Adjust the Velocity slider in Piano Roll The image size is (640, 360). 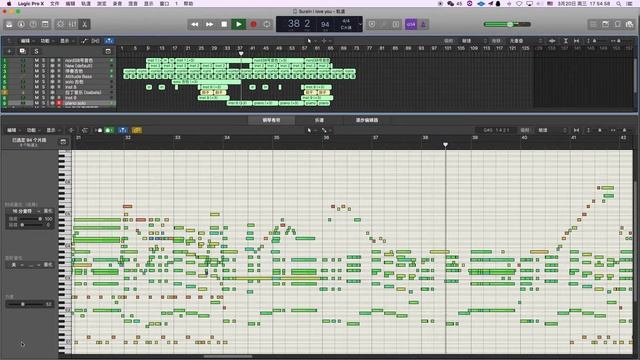[x=26, y=304]
